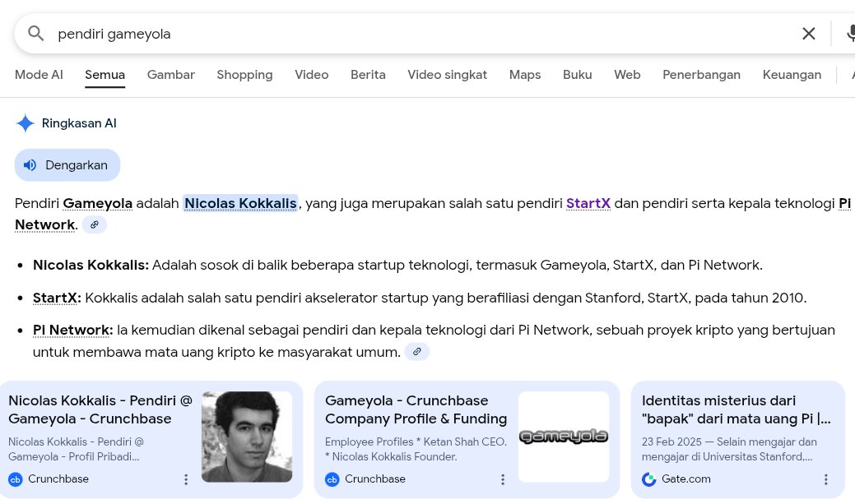Open the Maps tab

point(524,75)
